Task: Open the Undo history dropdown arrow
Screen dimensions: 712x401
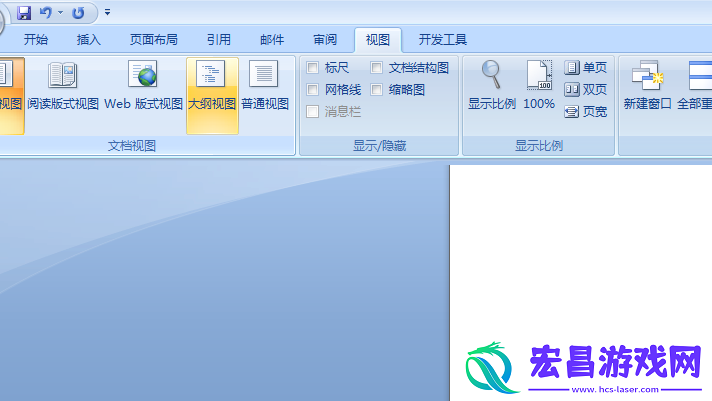Action: (x=60, y=13)
